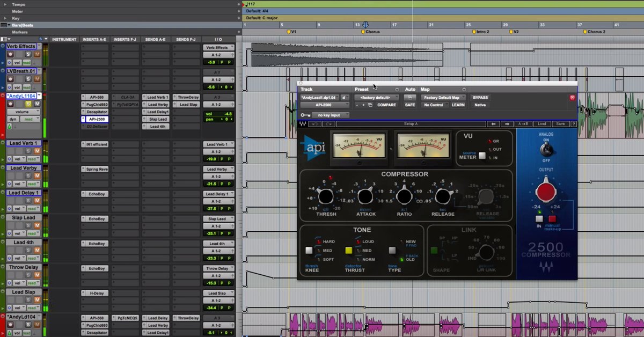
Task: Open the Preset section menu arrow
Action: 397,90
